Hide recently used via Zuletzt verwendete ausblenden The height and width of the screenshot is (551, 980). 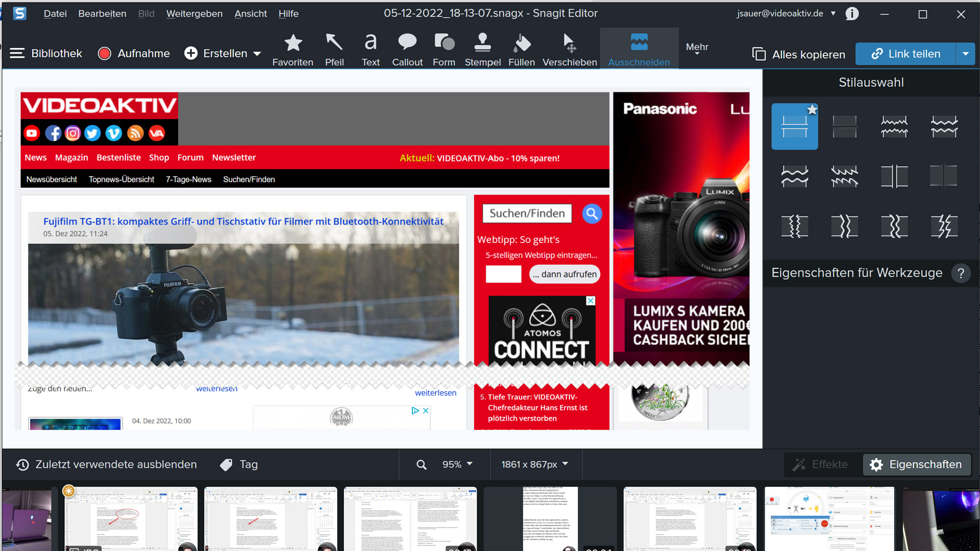coord(106,465)
